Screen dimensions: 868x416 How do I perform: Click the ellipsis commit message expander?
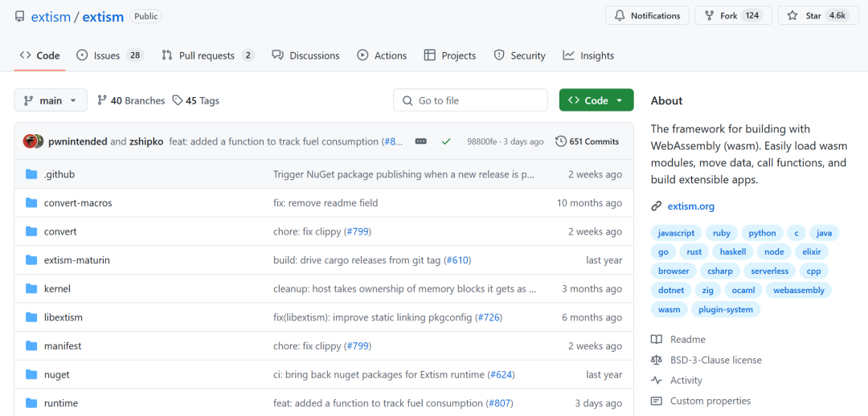[x=420, y=141]
